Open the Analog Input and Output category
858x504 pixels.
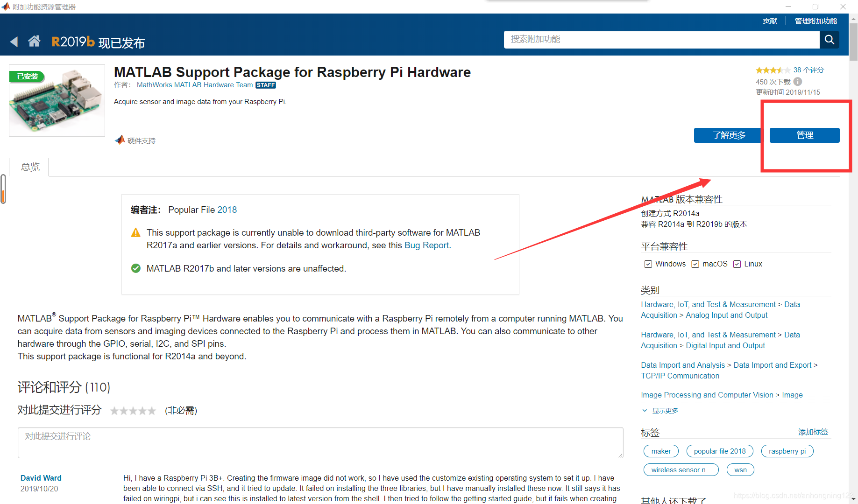pos(726,315)
